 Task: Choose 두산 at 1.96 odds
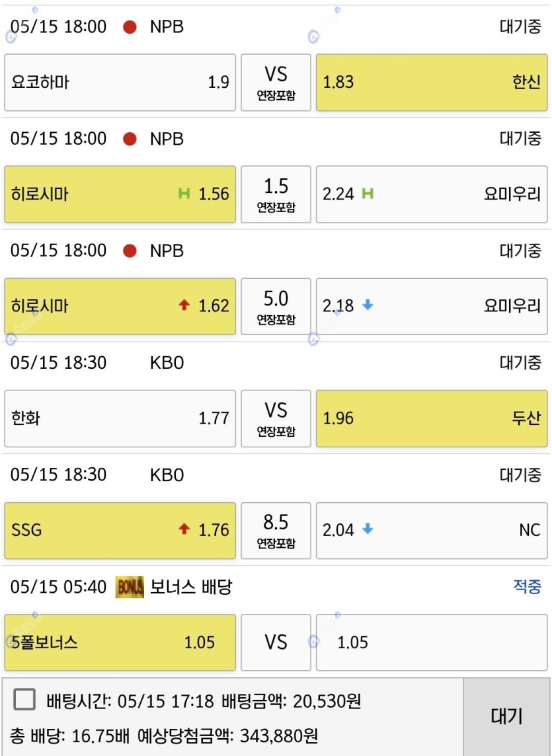(432, 418)
